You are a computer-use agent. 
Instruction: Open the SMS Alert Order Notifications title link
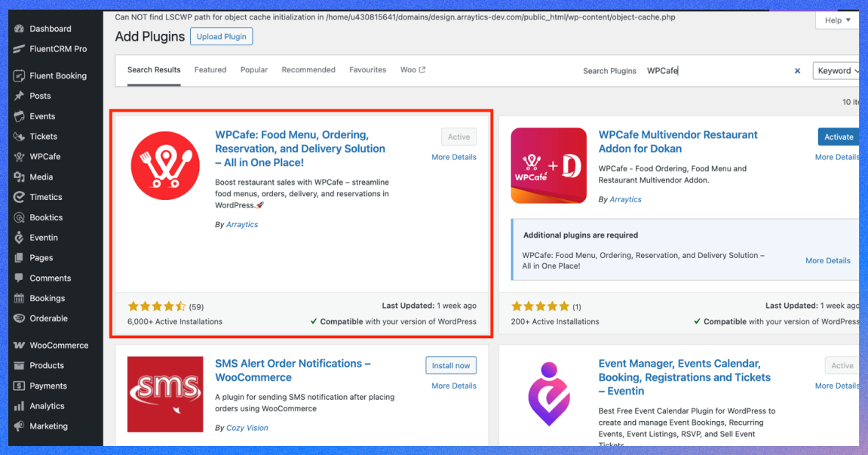click(x=293, y=370)
